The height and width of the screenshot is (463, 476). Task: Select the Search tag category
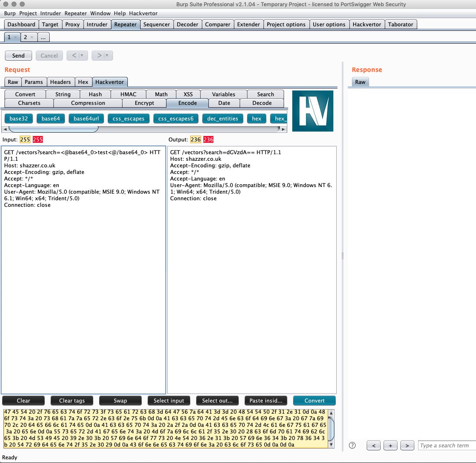(x=266, y=94)
